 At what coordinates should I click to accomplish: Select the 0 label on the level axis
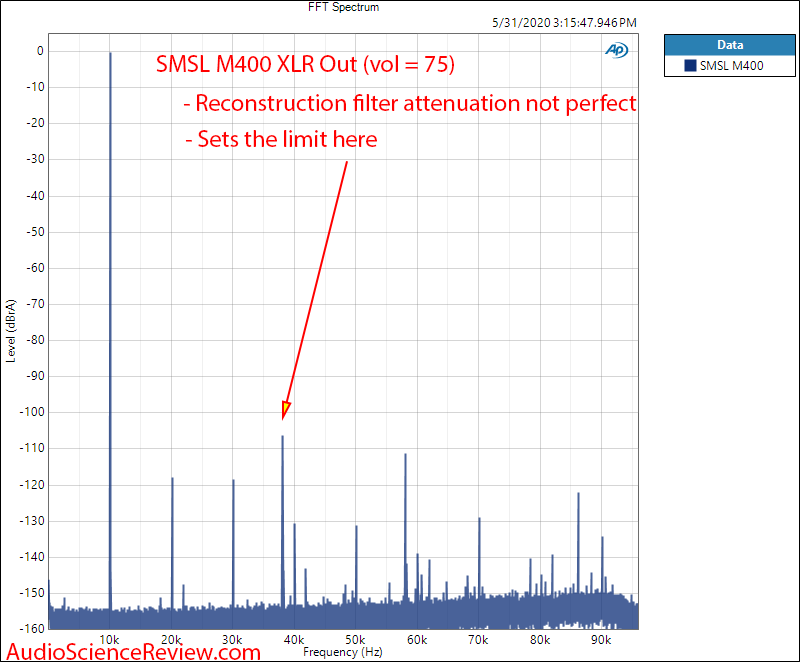pos(40,51)
